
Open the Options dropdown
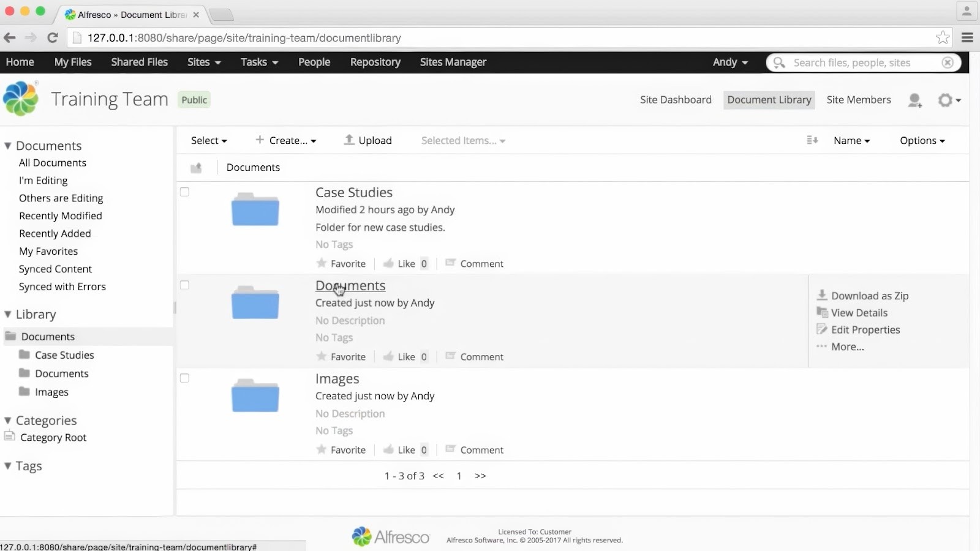coord(922,140)
